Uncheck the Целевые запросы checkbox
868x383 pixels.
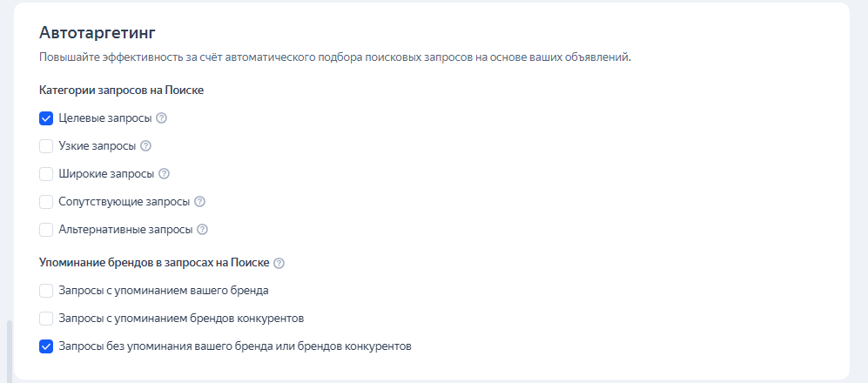click(46, 118)
